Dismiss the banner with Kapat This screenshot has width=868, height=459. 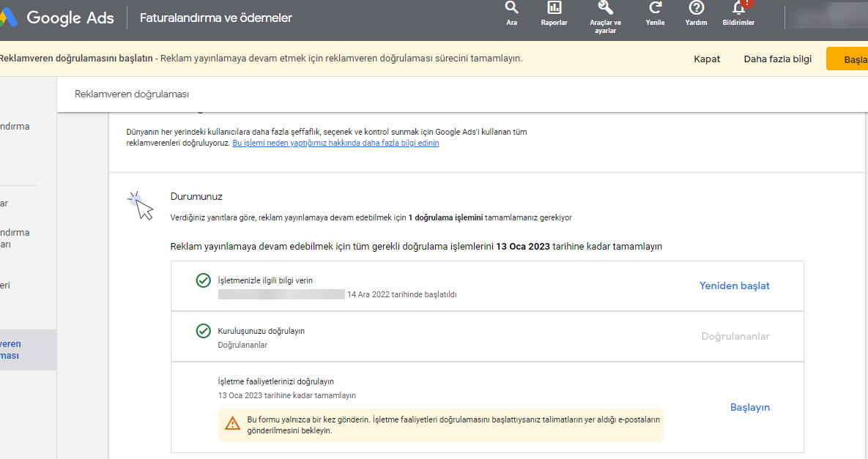[x=707, y=59]
